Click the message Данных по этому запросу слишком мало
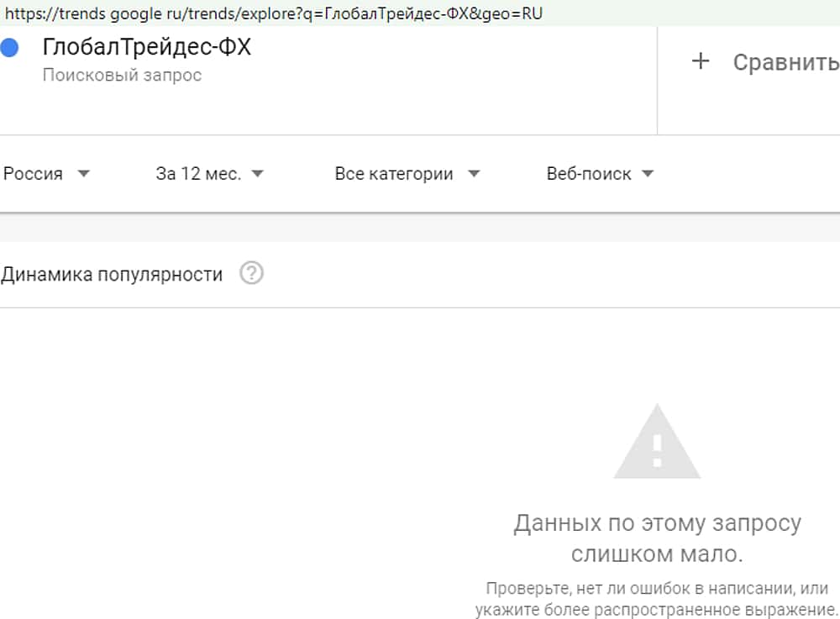 tap(658, 538)
